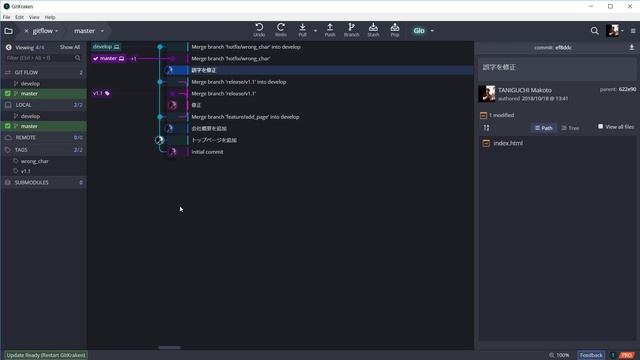Click the download icon next to commit hash
The height and width of the screenshot is (360, 640).
(631, 47)
